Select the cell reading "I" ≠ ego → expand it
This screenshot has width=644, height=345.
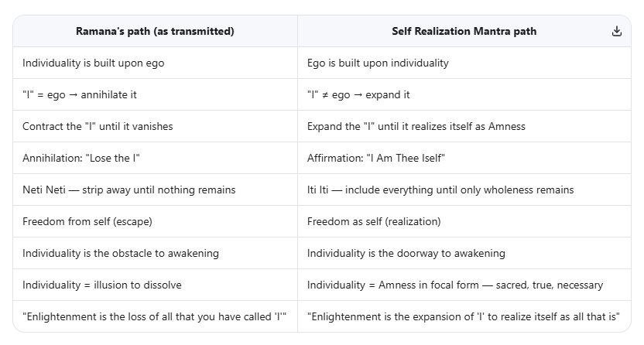pos(358,95)
